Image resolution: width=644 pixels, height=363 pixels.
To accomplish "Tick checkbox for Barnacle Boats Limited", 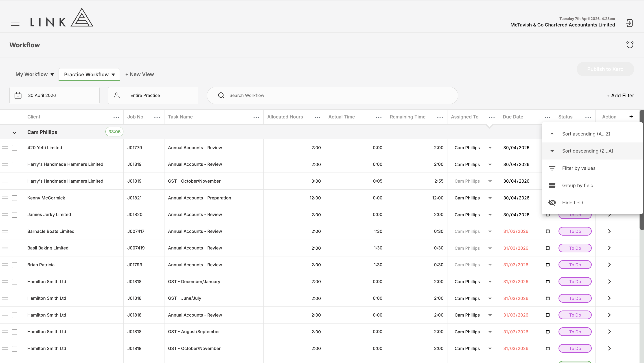I will (15, 232).
